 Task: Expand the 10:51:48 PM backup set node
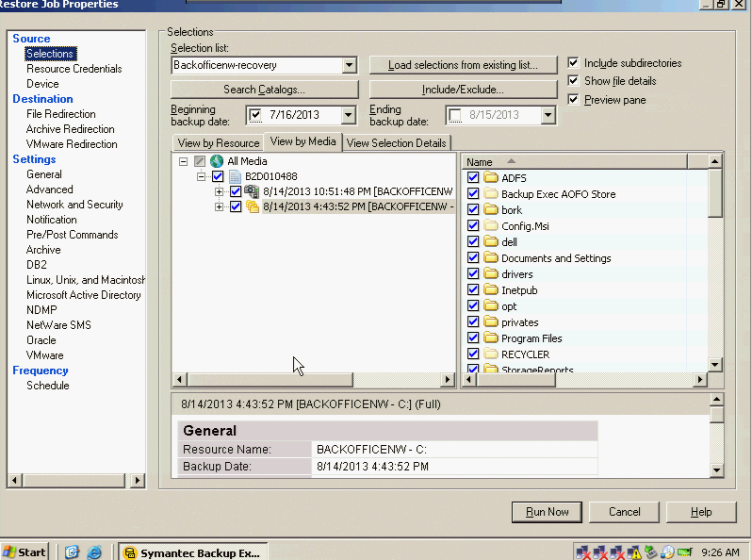click(219, 192)
